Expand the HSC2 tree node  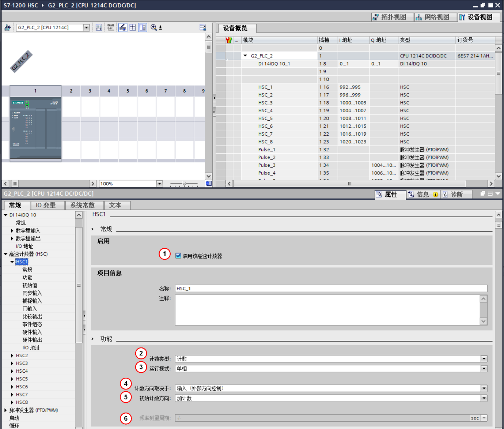click(12, 355)
